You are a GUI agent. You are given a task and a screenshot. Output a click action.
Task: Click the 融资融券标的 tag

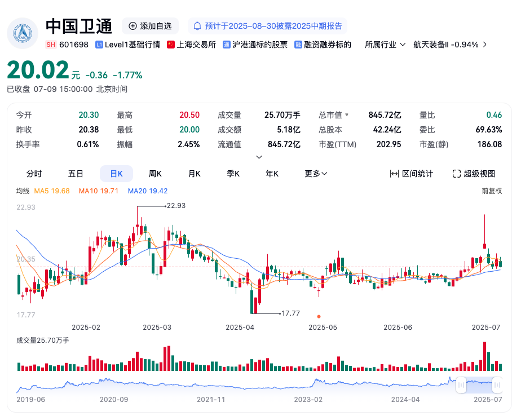click(323, 45)
